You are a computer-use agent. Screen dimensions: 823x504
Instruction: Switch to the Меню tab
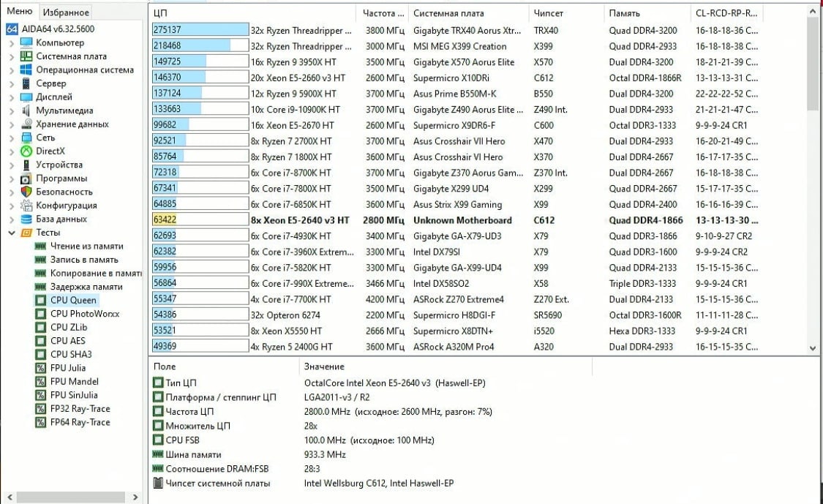20,11
